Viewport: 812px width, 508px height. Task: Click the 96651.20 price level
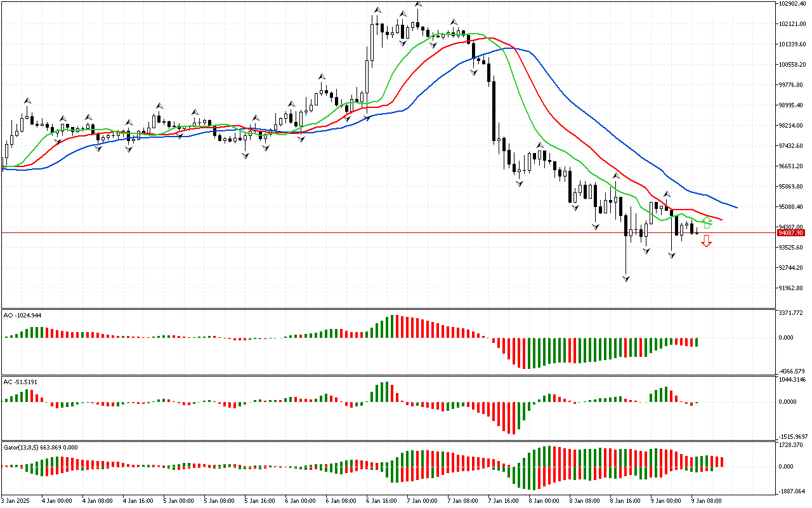(792, 166)
